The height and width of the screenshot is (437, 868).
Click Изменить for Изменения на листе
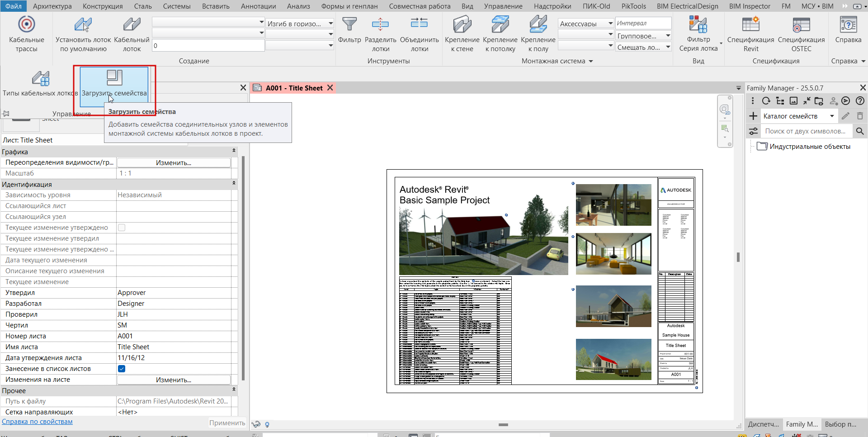click(x=174, y=380)
